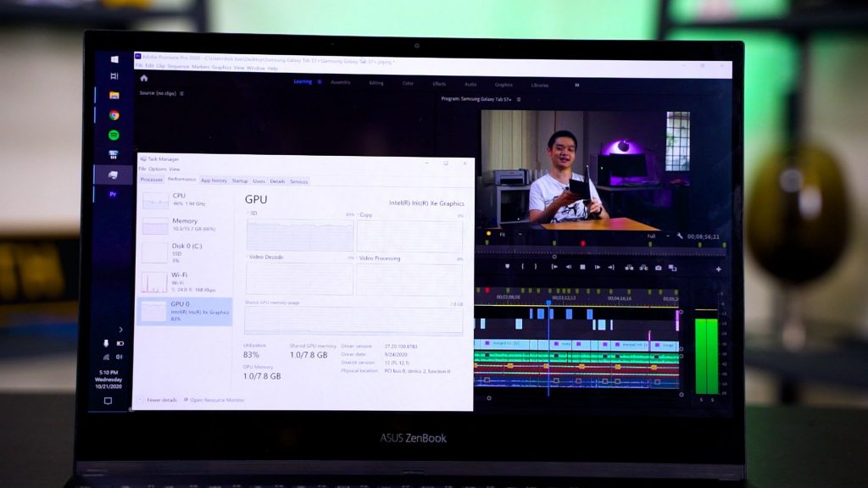Open the Details tab in Task Manager
The image size is (868, 488).
point(277,181)
